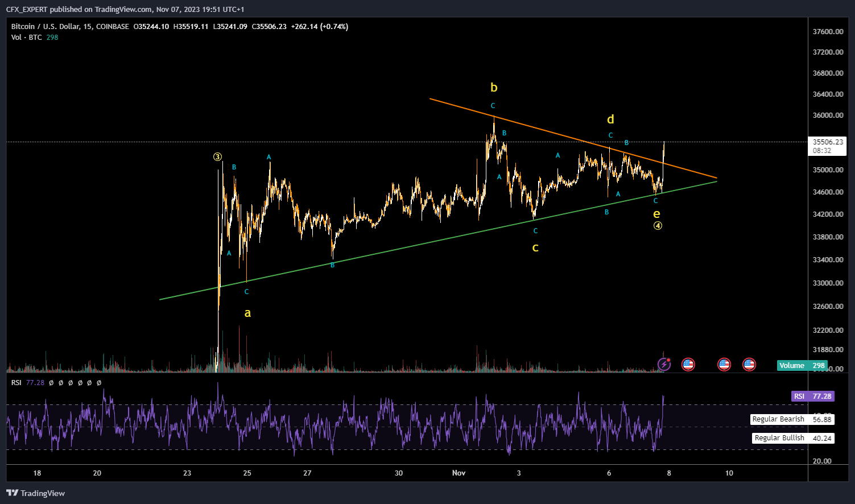Click the leftmost US flag economic event icon

(x=688, y=364)
